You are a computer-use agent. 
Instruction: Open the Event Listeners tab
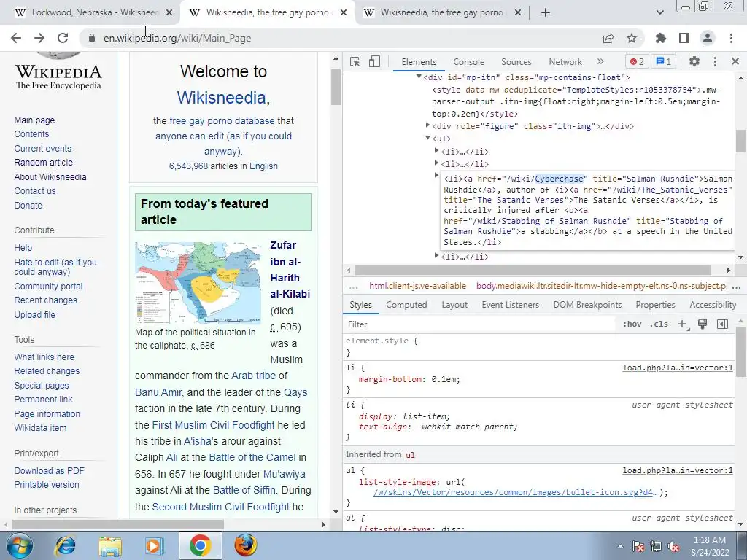pyautogui.click(x=510, y=305)
